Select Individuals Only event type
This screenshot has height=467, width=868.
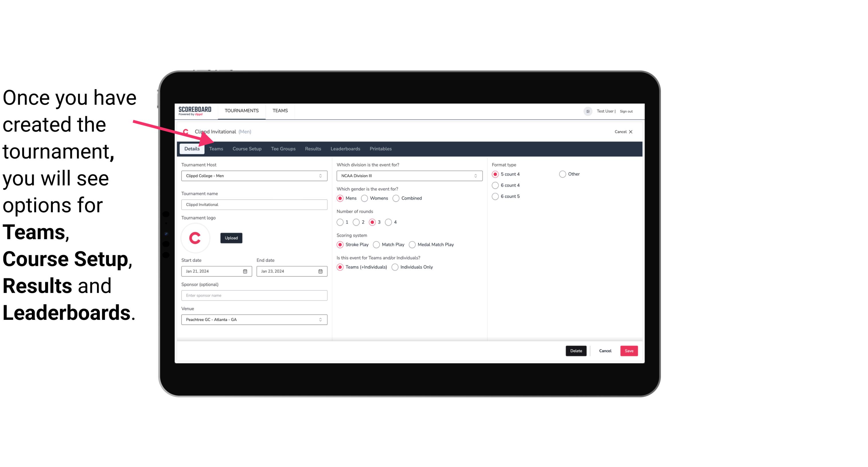coord(396,267)
